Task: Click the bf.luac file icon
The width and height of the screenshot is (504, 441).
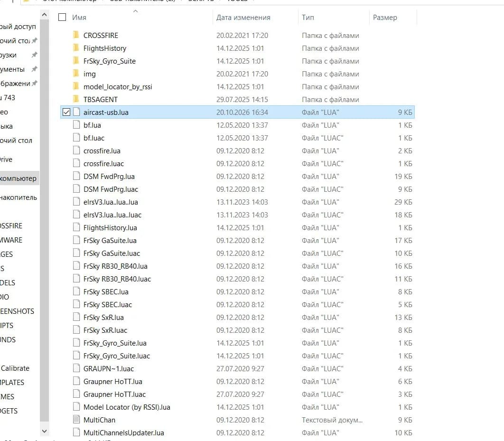Action: 76,138
